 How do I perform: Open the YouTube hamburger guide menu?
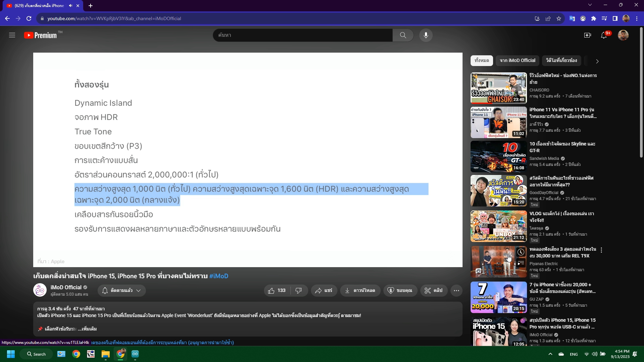tap(12, 35)
